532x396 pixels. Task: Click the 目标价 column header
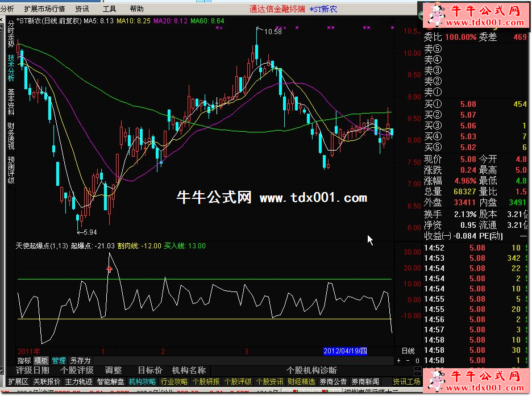tap(150, 370)
